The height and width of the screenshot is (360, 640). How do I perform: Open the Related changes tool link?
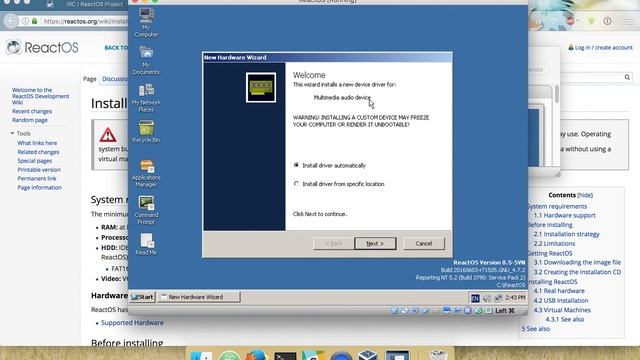click(x=38, y=152)
